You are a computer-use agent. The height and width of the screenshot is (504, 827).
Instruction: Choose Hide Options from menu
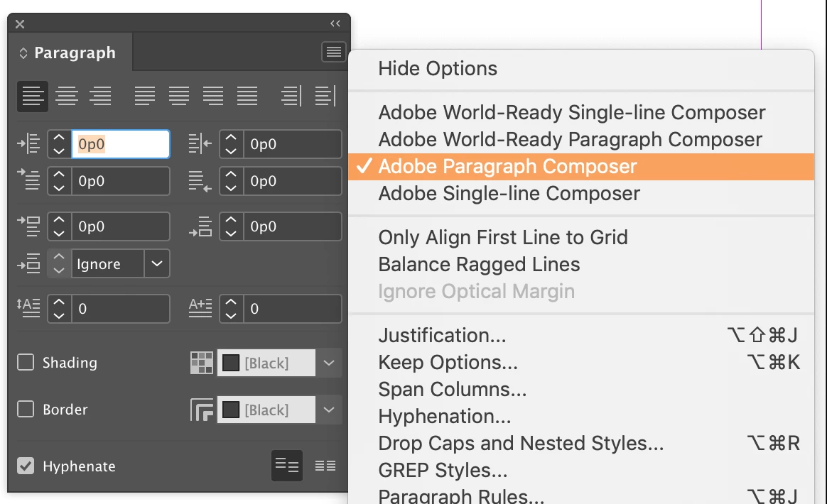click(581, 69)
